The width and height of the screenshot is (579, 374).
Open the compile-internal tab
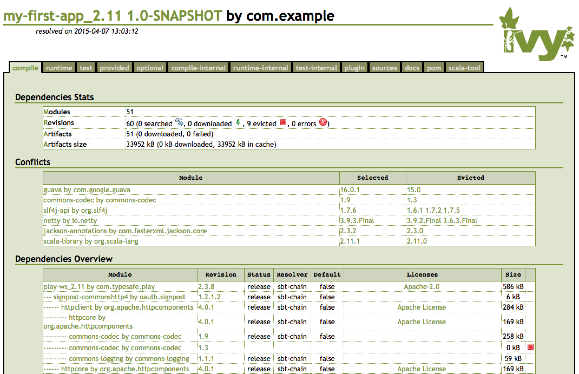(198, 68)
